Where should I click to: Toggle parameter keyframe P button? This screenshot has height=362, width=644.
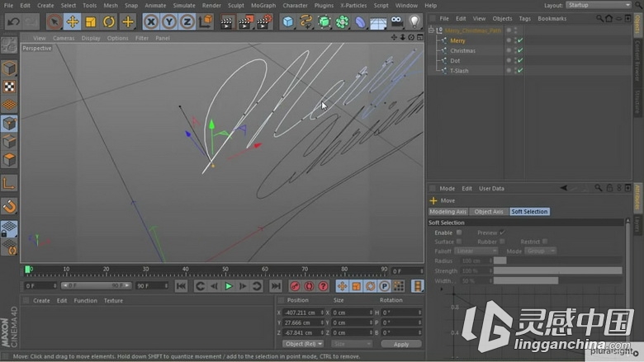(x=385, y=286)
